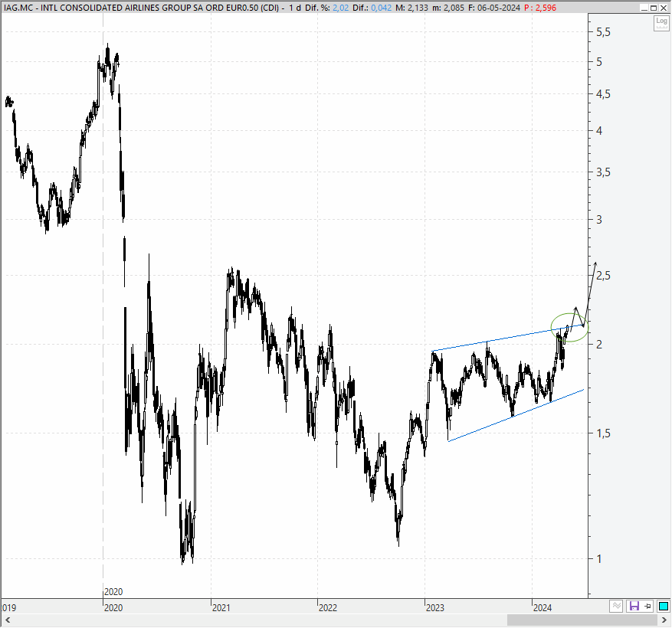Click the 5,5 price axis label
The height and width of the screenshot is (628, 672).
pyautogui.click(x=604, y=32)
